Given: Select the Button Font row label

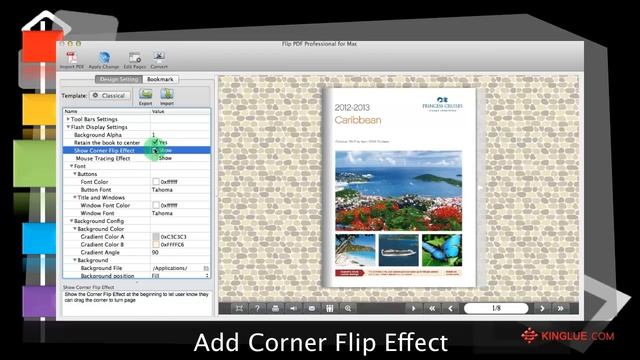Looking at the screenshot, I should [x=96, y=190].
